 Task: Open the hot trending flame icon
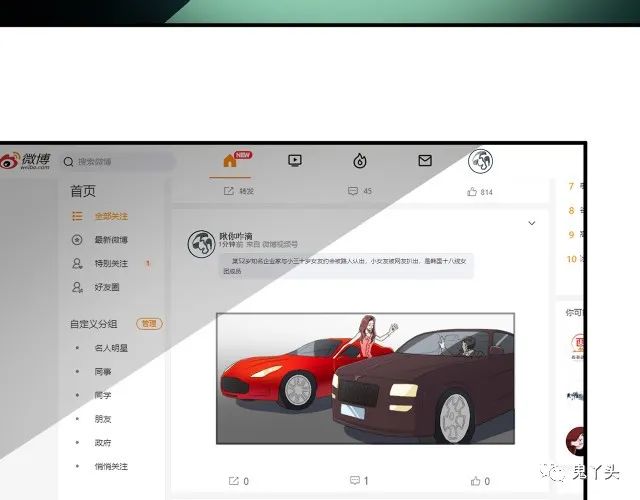pyautogui.click(x=360, y=160)
